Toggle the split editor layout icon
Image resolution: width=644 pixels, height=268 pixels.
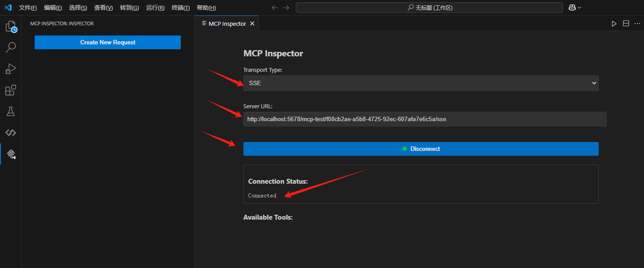coord(626,24)
